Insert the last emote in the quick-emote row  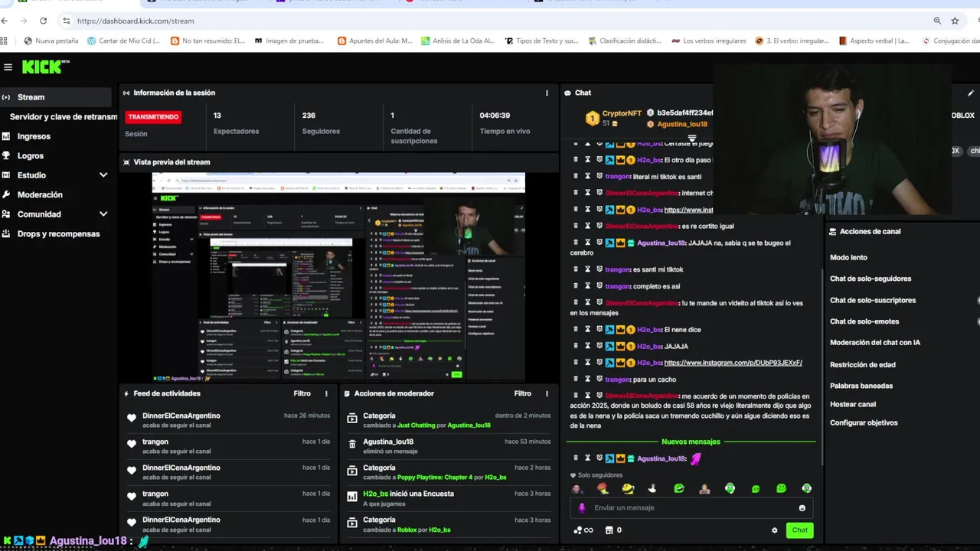pos(806,488)
